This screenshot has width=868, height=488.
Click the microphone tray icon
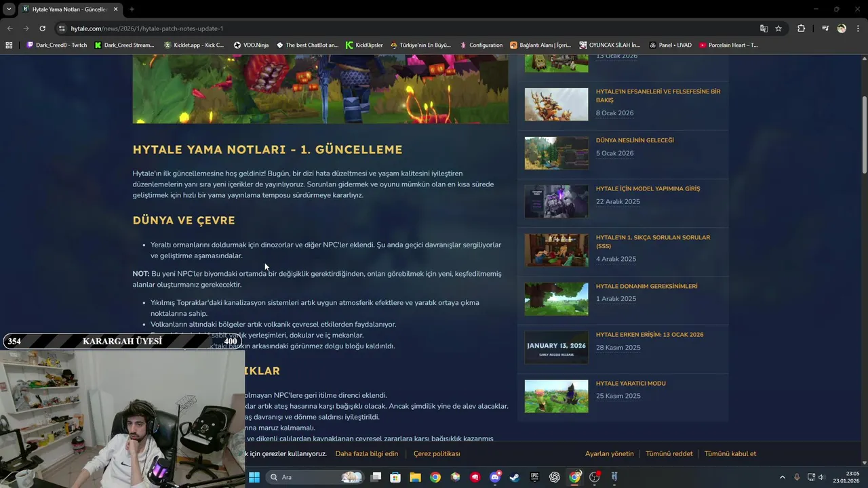pos(797,477)
